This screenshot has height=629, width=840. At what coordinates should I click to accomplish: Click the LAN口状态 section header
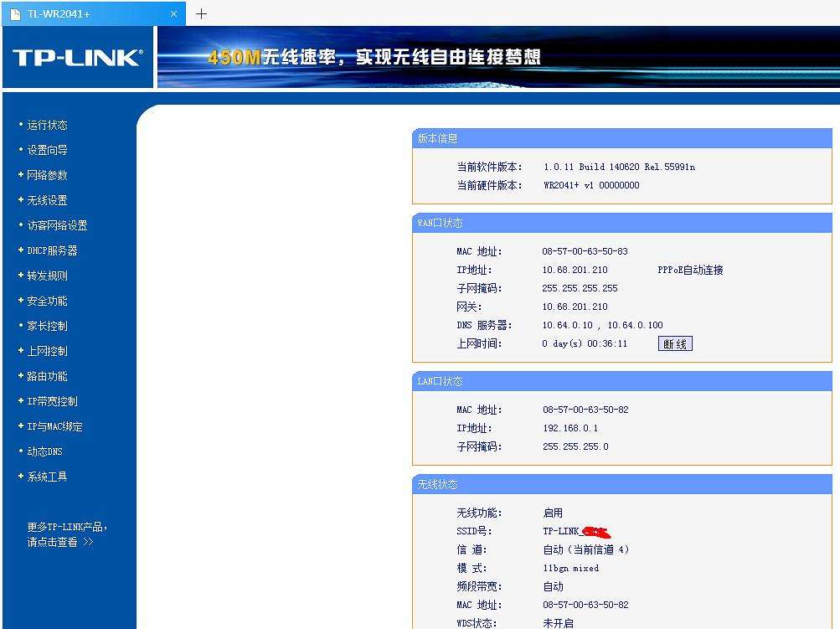point(622,381)
